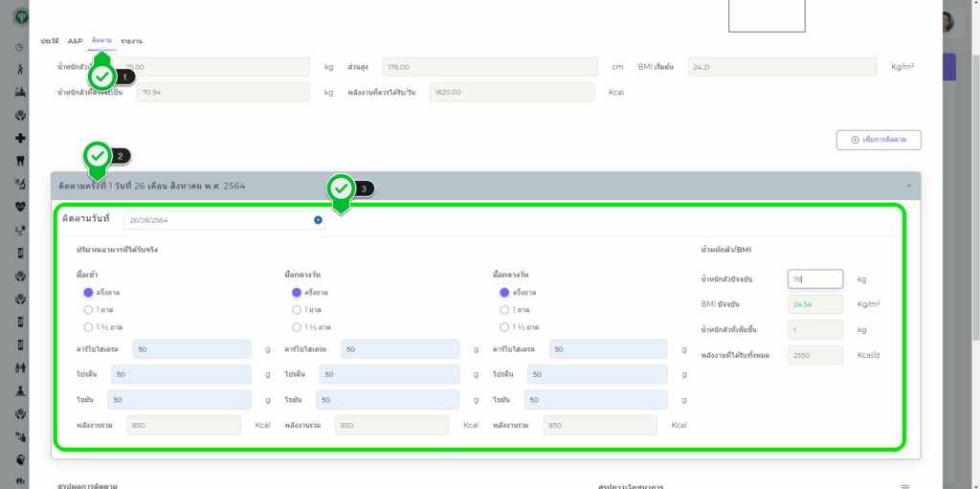Click the clock icon in left sidebar

(20, 47)
